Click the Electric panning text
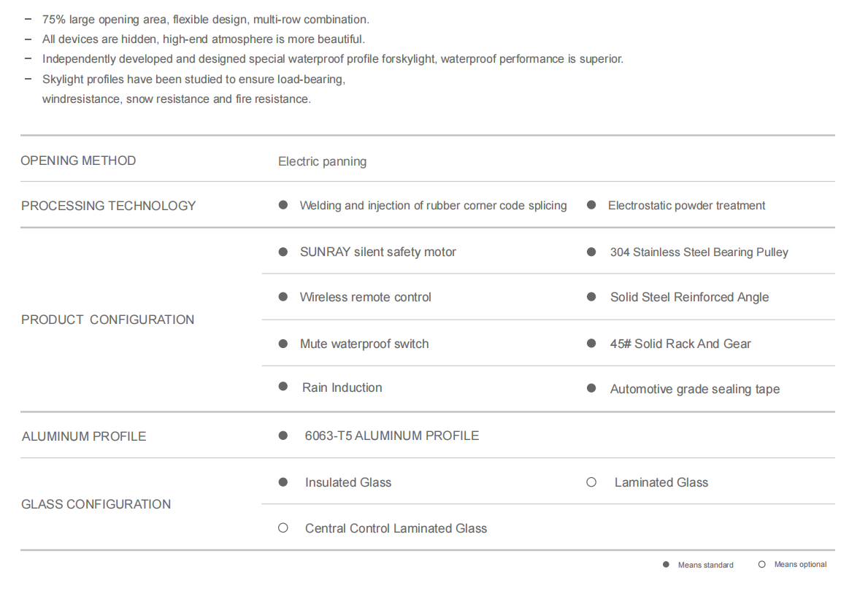 tap(322, 161)
